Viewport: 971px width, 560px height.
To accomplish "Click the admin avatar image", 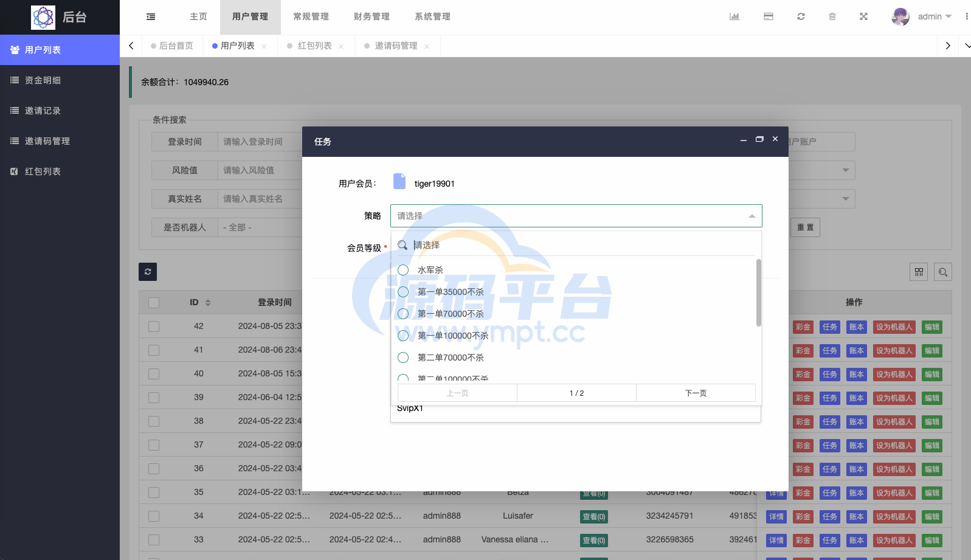I will click(x=900, y=17).
